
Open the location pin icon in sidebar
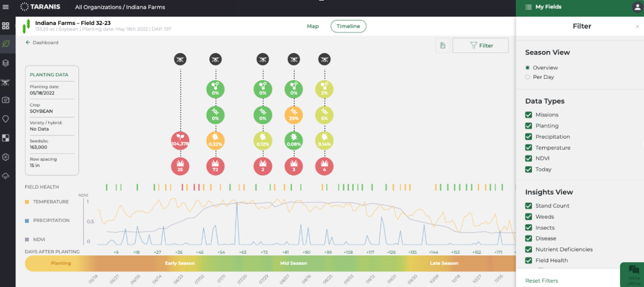coord(6,119)
